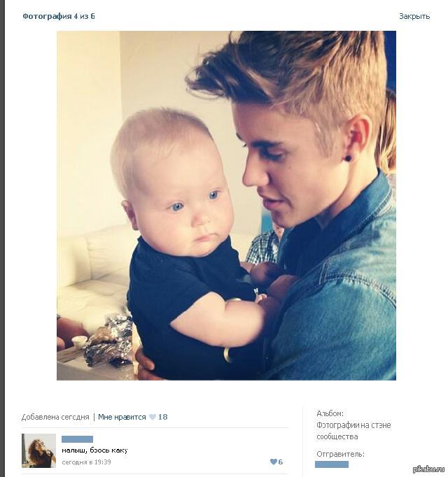Click the comment timestamp сегодня в 19:39

click(x=86, y=462)
